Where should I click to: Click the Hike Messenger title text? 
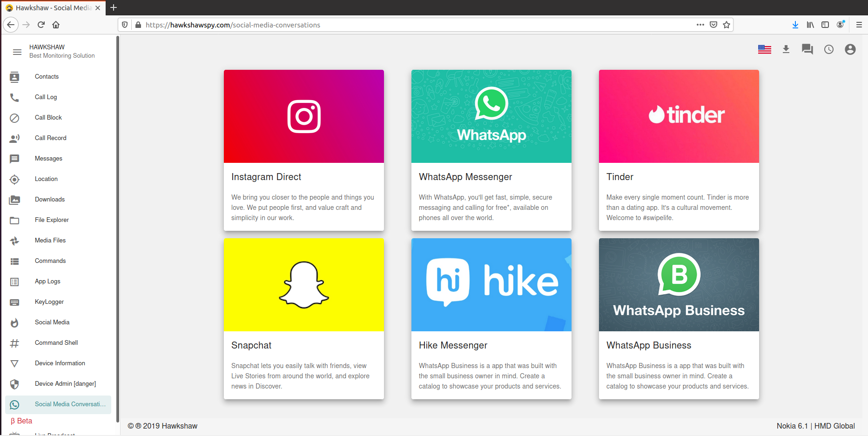click(x=453, y=345)
